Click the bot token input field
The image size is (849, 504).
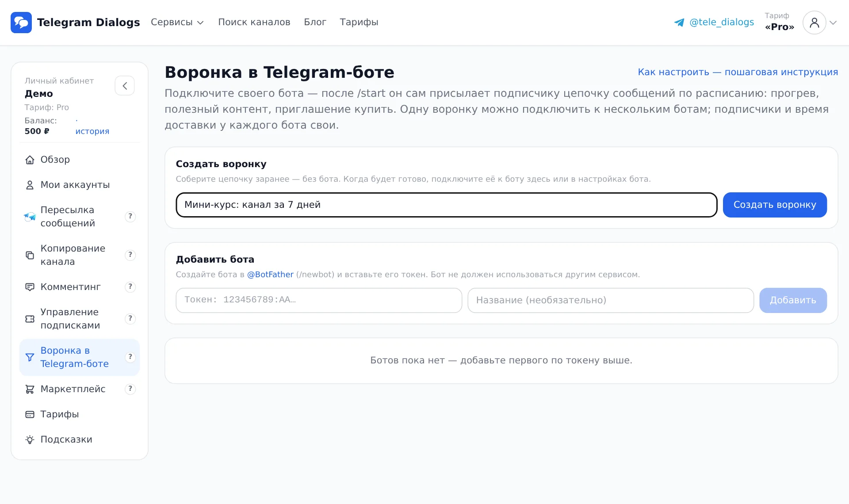pos(319,301)
